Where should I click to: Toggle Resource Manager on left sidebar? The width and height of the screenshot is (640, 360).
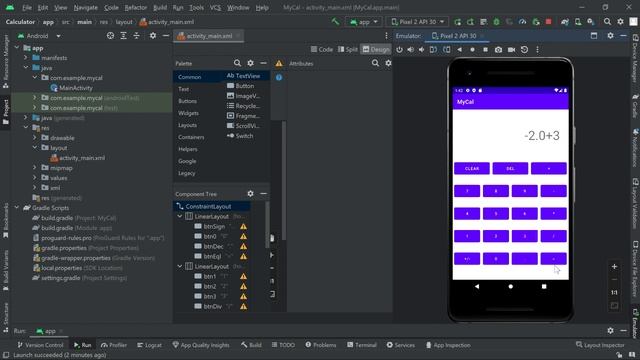point(5,61)
